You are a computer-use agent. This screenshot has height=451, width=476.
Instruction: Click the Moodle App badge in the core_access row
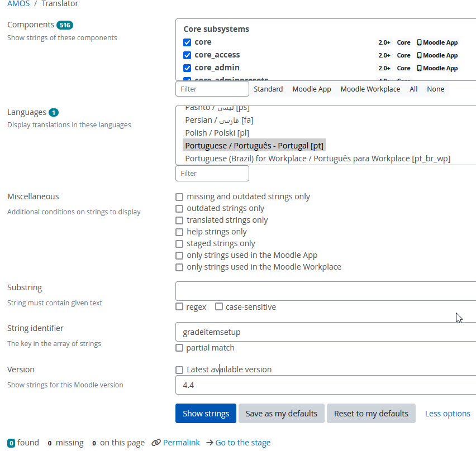[437, 55]
